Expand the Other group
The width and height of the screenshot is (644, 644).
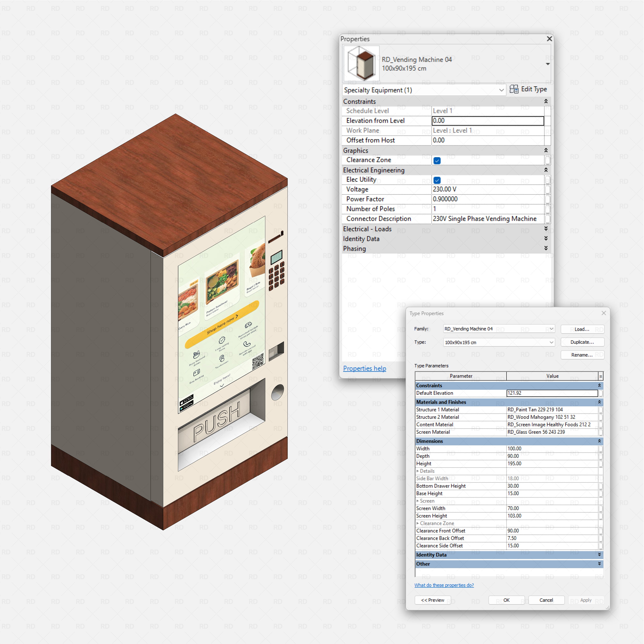pyautogui.click(x=599, y=564)
